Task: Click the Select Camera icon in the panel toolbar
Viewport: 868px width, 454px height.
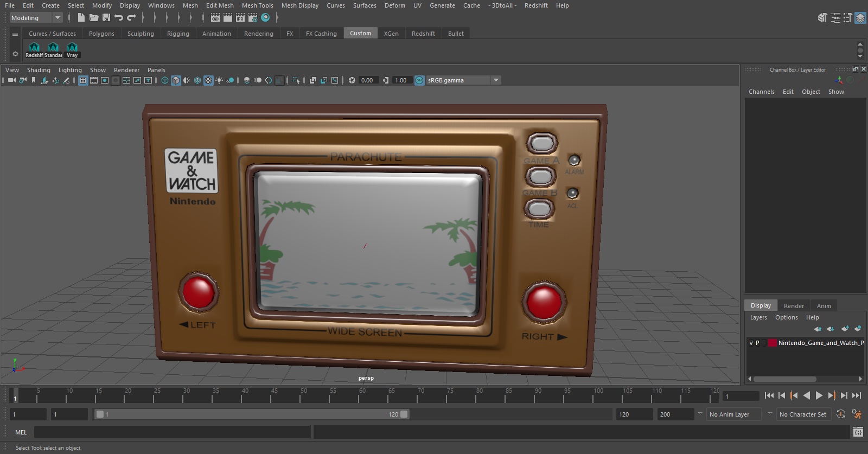Action: click(11, 80)
